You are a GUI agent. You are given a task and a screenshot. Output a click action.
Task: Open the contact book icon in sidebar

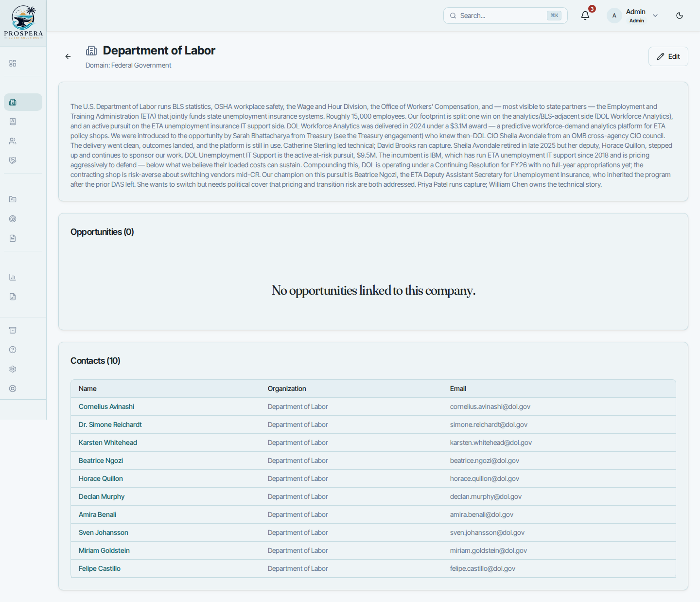13,122
